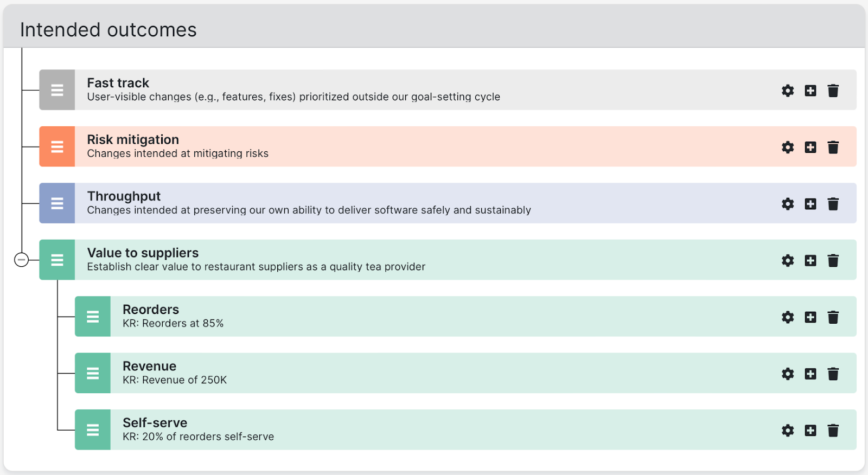Viewport: 868px width, 475px height.
Task: Open settings gear for Risk mitigation
Action: [x=788, y=147]
